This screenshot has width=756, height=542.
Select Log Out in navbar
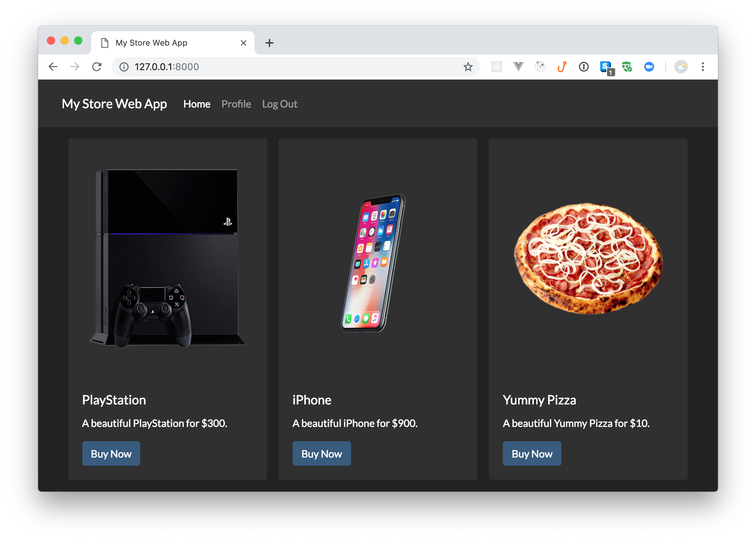tap(280, 104)
